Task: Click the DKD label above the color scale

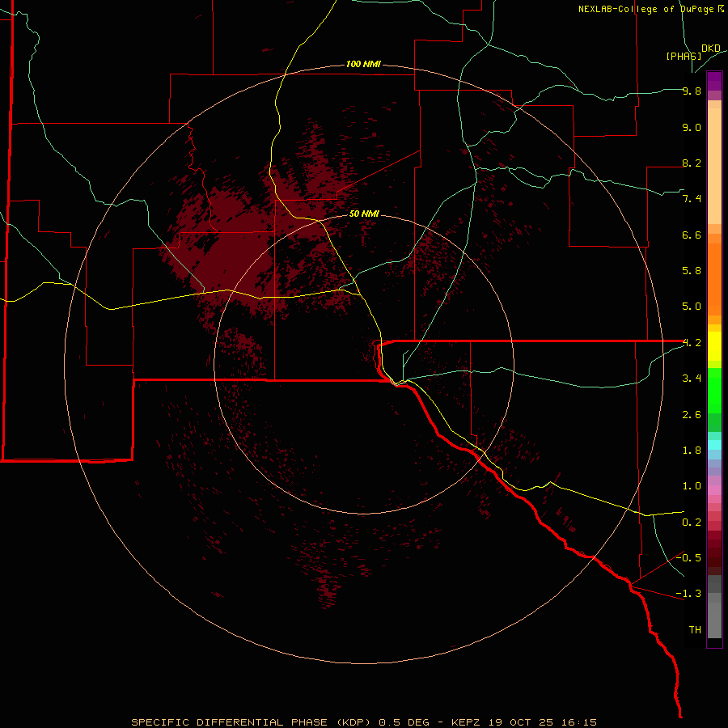Action: 711,49
